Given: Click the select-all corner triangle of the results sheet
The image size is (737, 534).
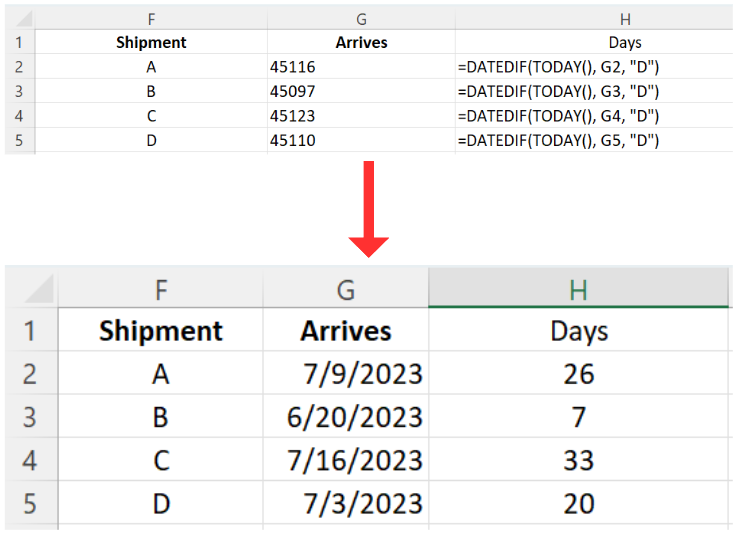Looking at the screenshot, I should click(x=32, y=289).
